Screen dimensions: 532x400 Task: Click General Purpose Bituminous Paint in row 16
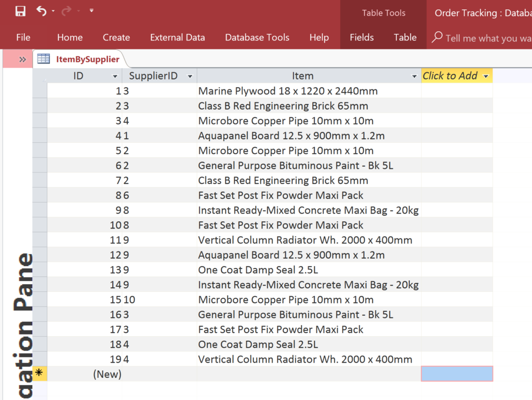click(309, 315)
